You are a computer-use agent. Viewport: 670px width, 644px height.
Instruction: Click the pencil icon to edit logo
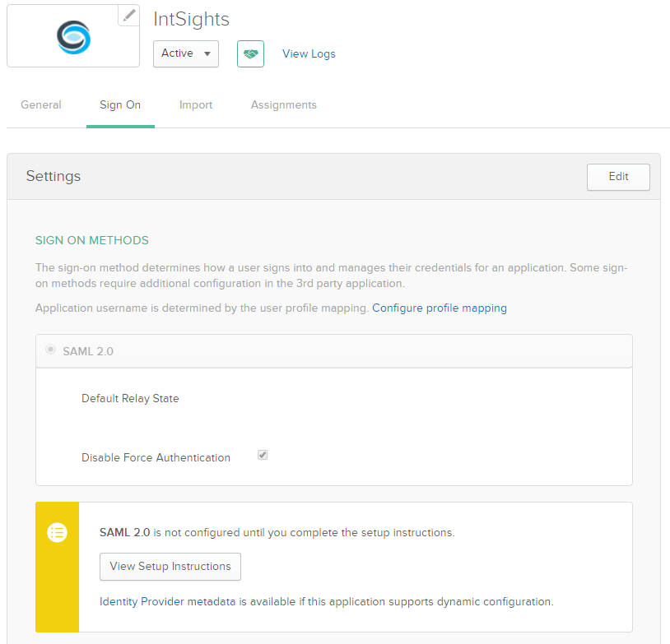click(x=128, y=15)
